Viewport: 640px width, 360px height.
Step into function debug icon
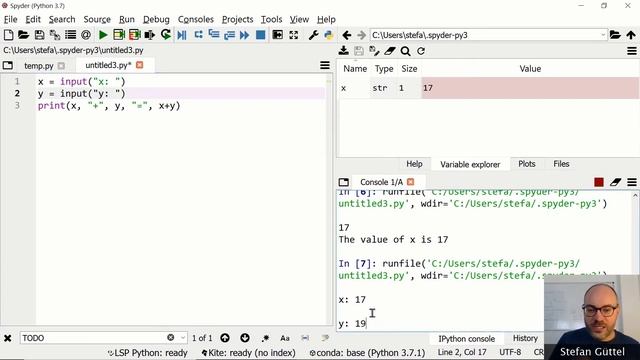pos(214,35)
